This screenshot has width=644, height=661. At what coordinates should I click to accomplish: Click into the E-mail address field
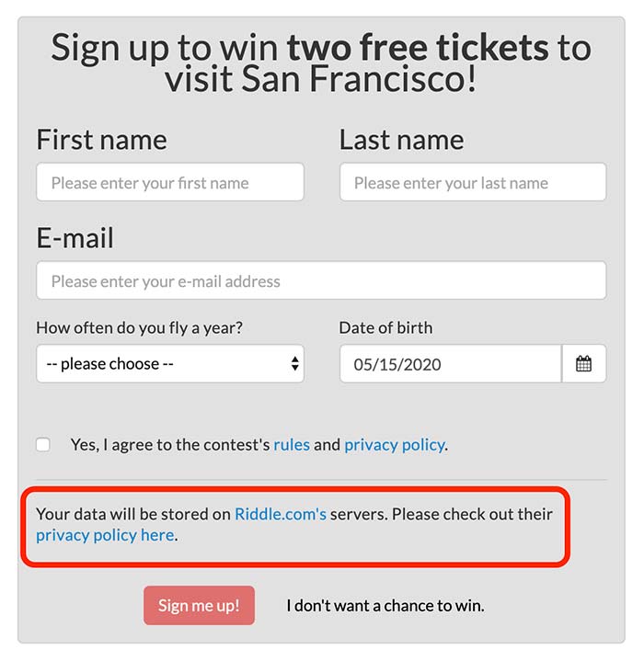click(x=321, y=280)
